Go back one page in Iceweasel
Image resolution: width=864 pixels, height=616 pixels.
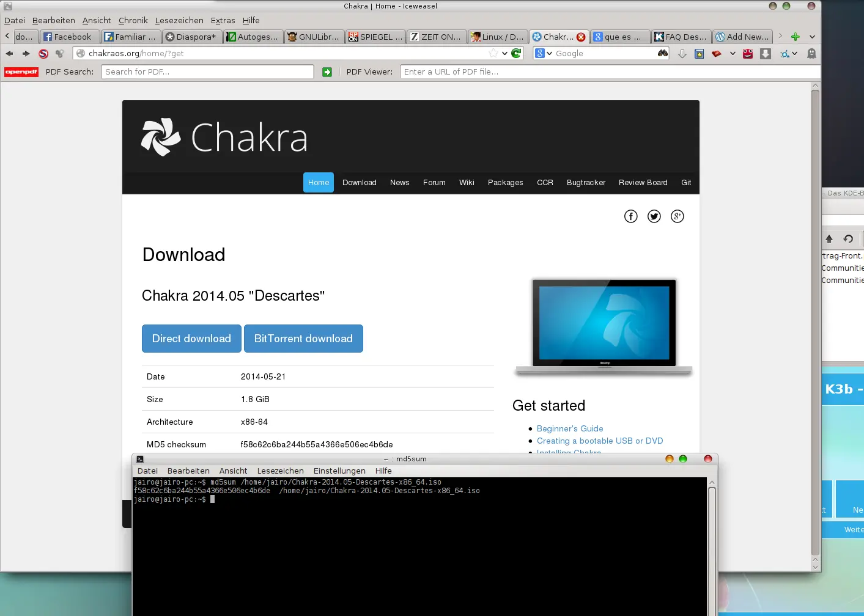(x=9, y=54)
